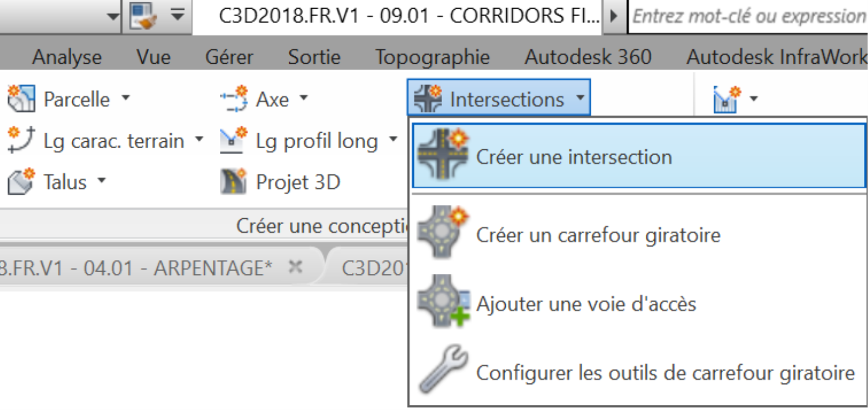
Task: Switch to the Topographie ribbon tab
Action: click(432, 57)
